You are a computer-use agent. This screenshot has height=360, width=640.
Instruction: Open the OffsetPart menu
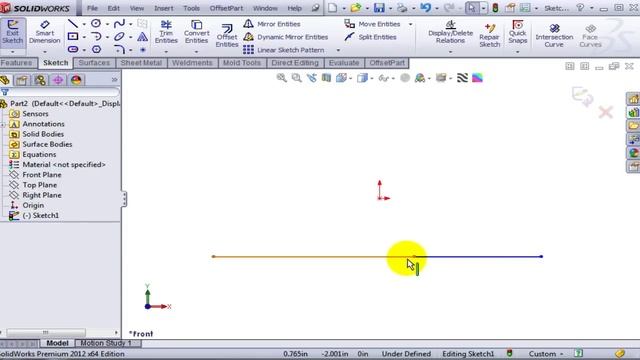[226, 8]
